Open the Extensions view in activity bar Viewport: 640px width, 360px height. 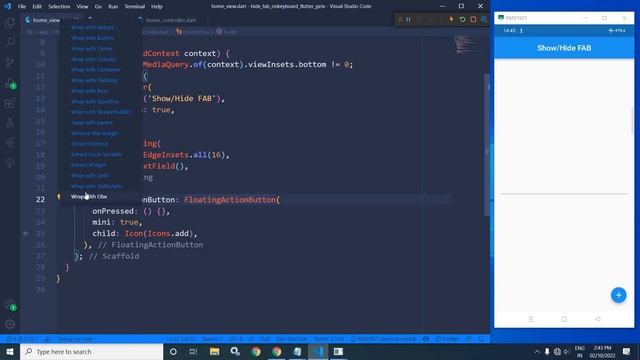coord(10,103)
